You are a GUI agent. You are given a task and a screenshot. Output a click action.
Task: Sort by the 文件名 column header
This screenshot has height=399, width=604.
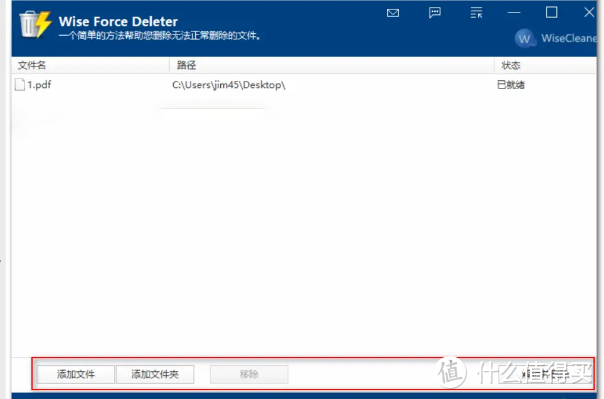tap(90, 65)
